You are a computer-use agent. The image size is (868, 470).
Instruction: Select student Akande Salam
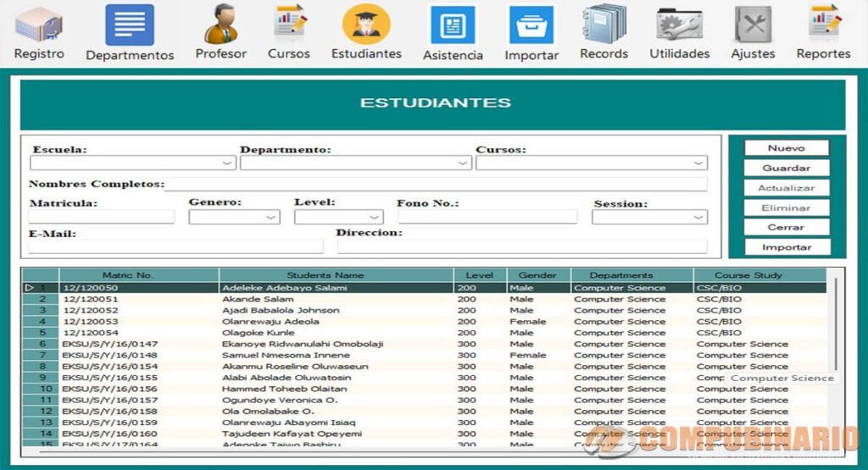336,299
